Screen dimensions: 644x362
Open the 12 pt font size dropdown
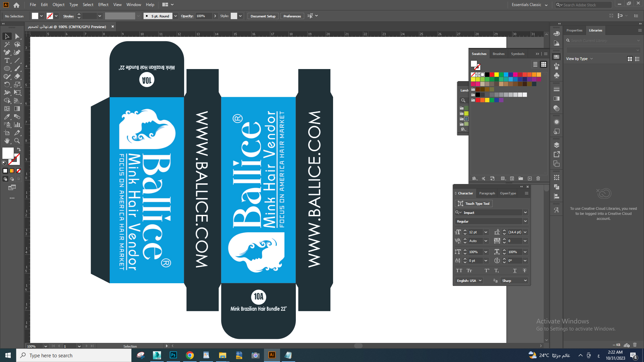[x=486, y=232]
